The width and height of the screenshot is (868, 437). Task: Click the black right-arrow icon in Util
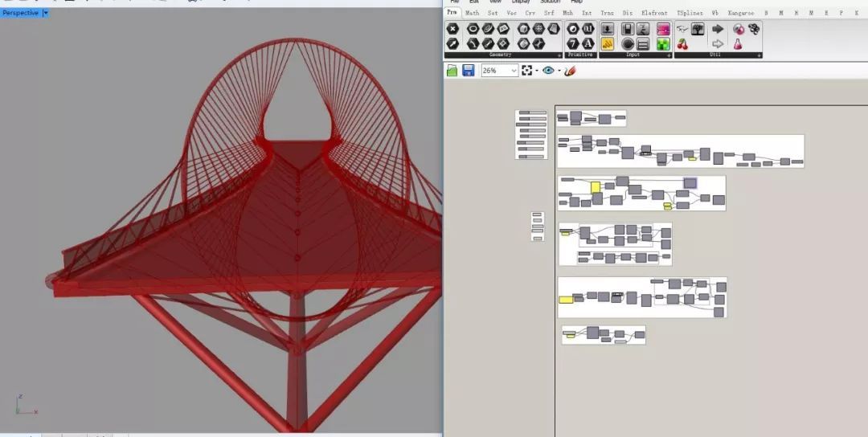click(x=718, y=29)
